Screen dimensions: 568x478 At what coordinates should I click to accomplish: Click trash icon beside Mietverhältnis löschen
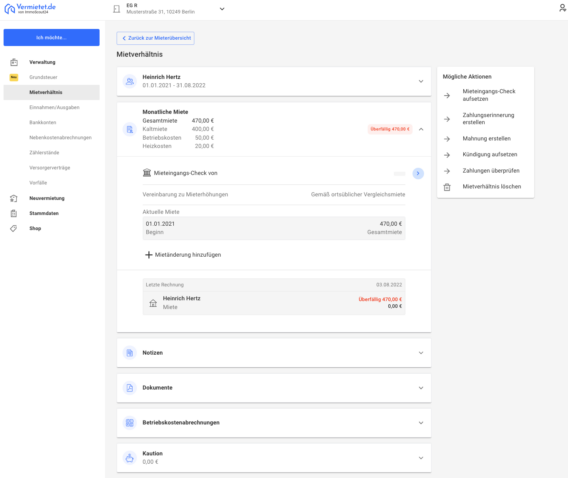tap(447, 187)
